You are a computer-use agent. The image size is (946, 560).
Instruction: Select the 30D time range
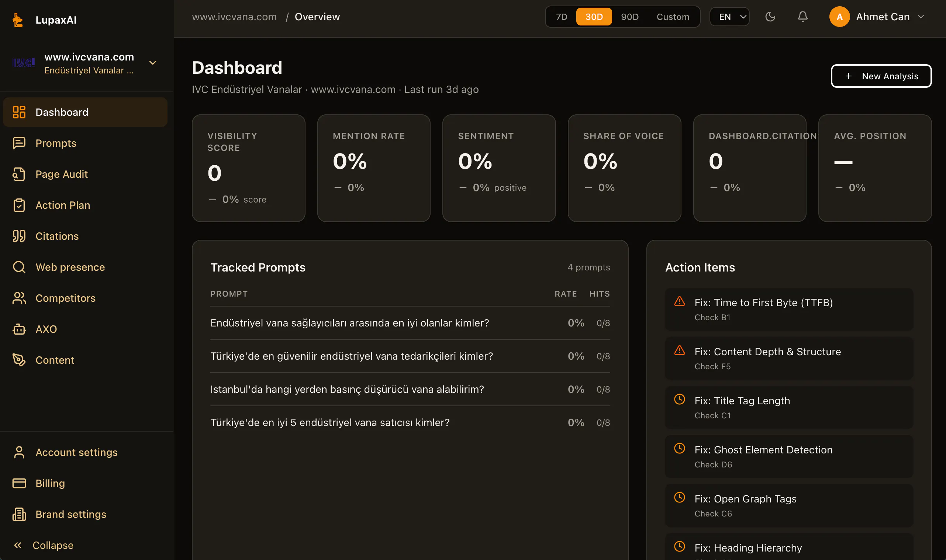(x=594, y=17)
